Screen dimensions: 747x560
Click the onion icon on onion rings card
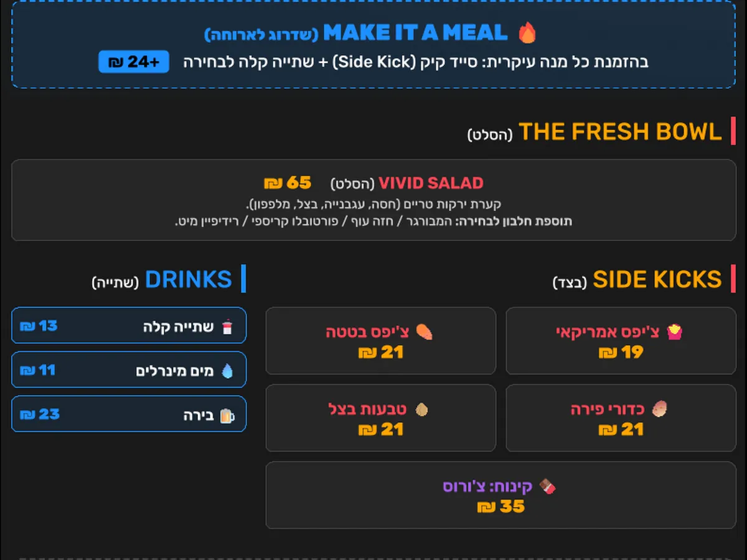coord(422,409)
